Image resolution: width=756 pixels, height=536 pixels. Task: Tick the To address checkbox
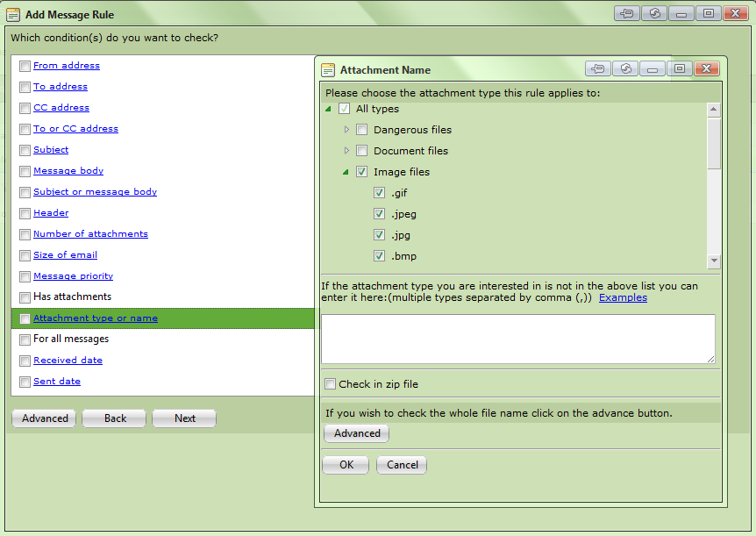[25, 88]
